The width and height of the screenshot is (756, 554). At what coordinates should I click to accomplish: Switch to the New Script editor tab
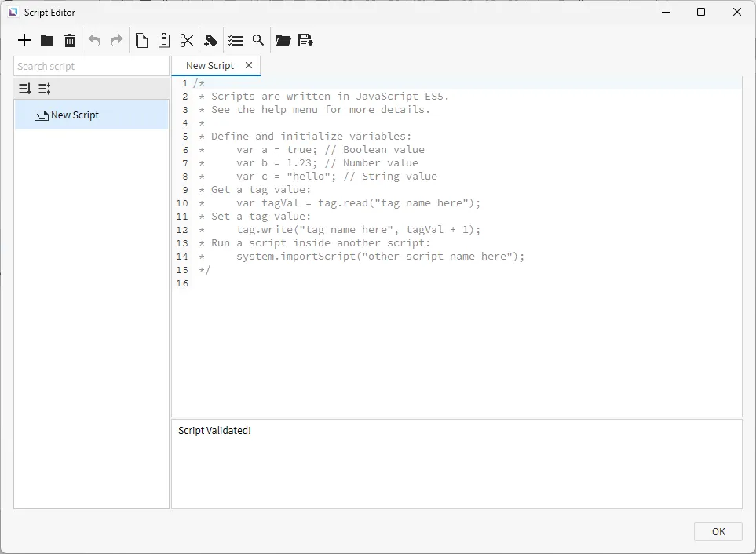click(210, 66)
